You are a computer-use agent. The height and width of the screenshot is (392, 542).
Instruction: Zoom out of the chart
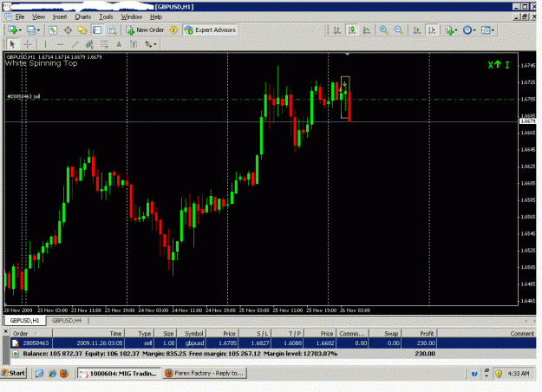click(399, 30)
